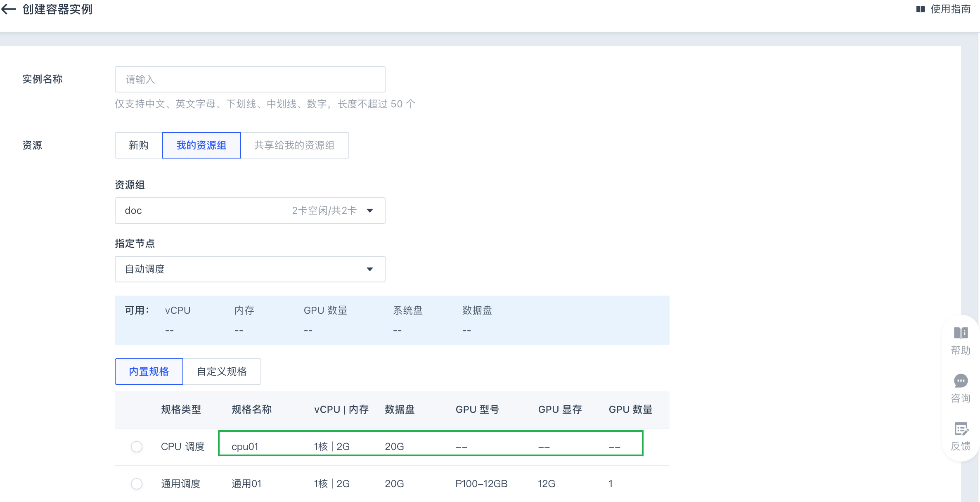Screen dimensions: 980x502
Task: Click the 系统盘 label in available resources
Action: 408,310
